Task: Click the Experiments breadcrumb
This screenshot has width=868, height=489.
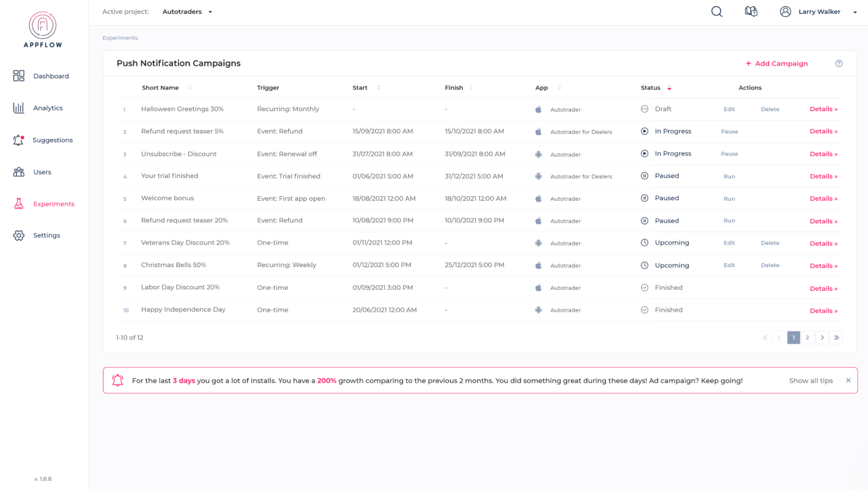Action: (x=120, y=38)
